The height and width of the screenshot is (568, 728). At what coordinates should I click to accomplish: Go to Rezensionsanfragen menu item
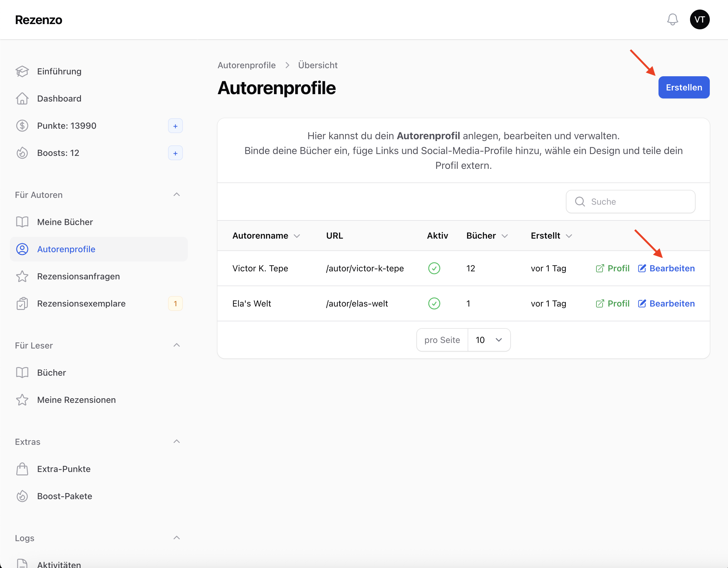click(x=78, y=276)
